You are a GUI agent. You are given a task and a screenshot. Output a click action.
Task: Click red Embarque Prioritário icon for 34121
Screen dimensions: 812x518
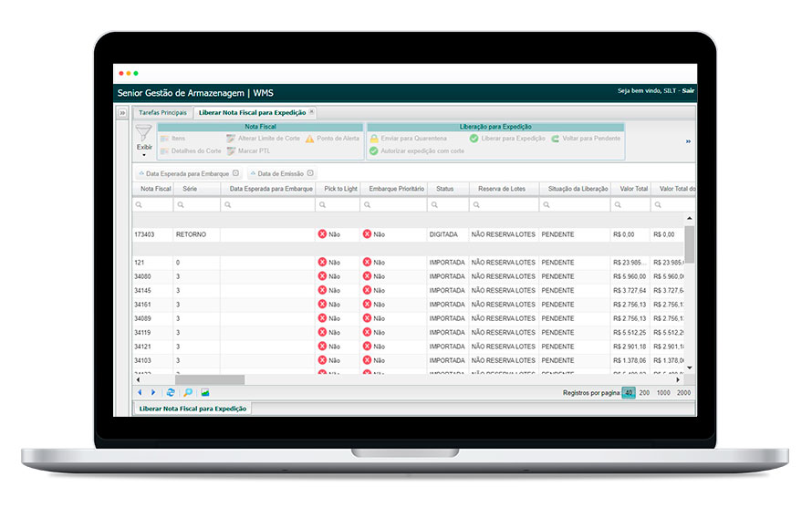point(367,347)
